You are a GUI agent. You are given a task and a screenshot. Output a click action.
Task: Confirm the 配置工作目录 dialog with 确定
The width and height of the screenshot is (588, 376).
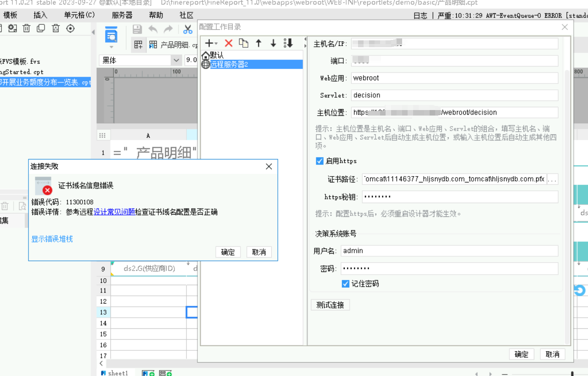point(521,354)
